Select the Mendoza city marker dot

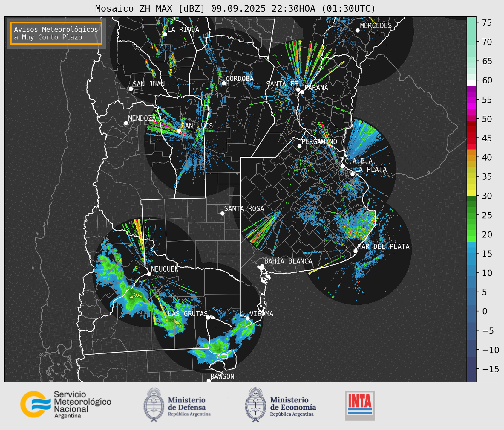126,123
